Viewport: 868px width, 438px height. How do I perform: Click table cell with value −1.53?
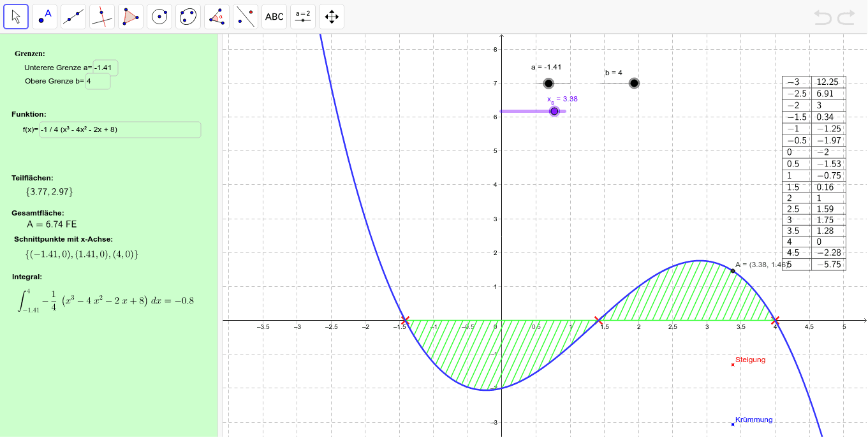(x=828, y=164)
